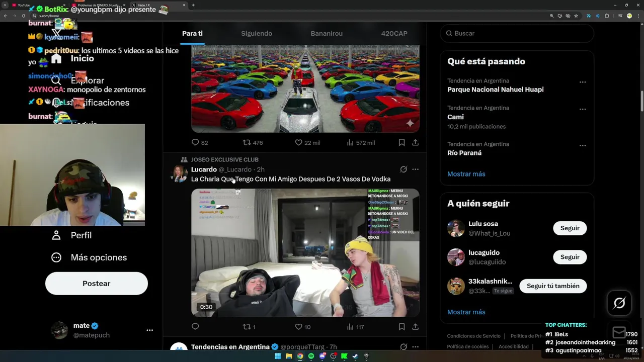The height and width of the screenshot is (362, 644).
Task: Open JOSEO EXCLUSIVE CLUB community label
Action: 225,159
